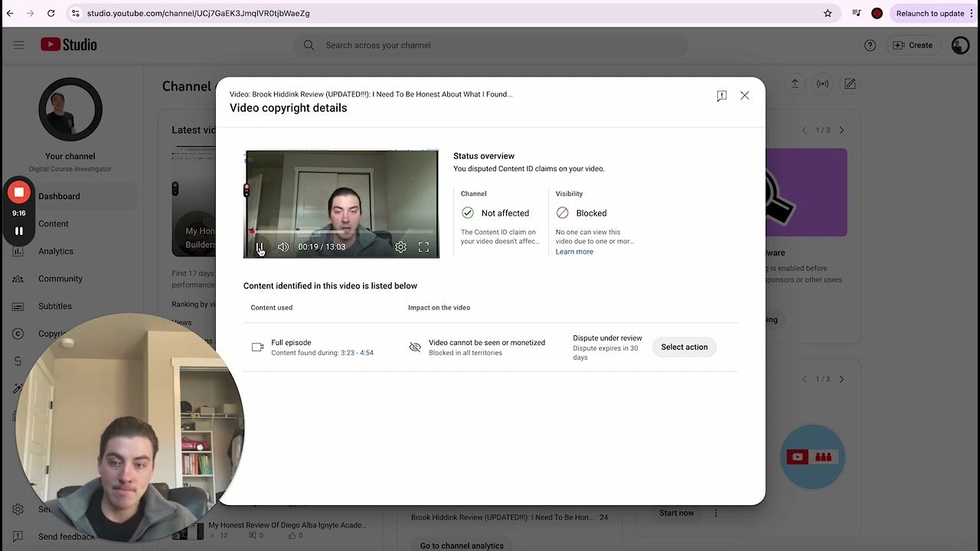980x551 pixels.
Task: Open the account avatar menu in Studio header
Action: click(x=960, y=45)
